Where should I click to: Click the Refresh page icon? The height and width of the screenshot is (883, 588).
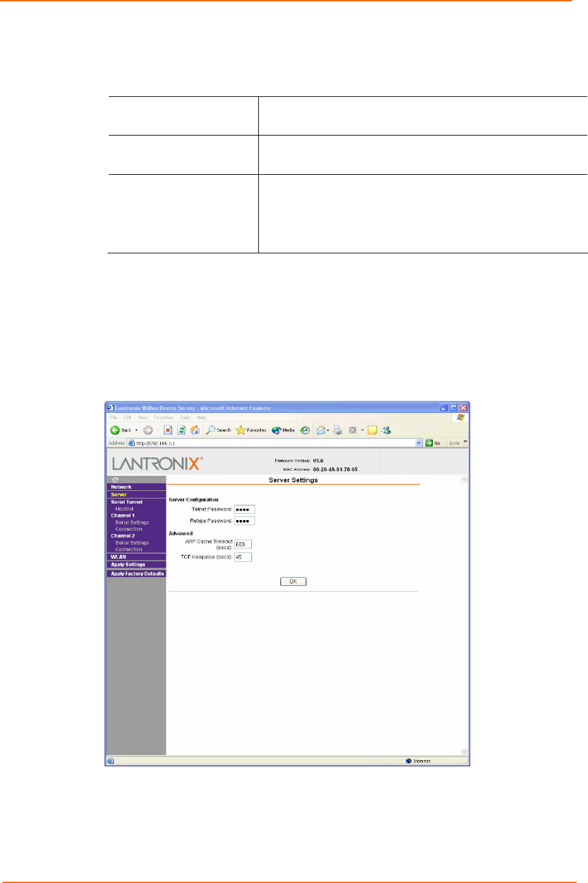pyautogui.click(x=181, y=430)
